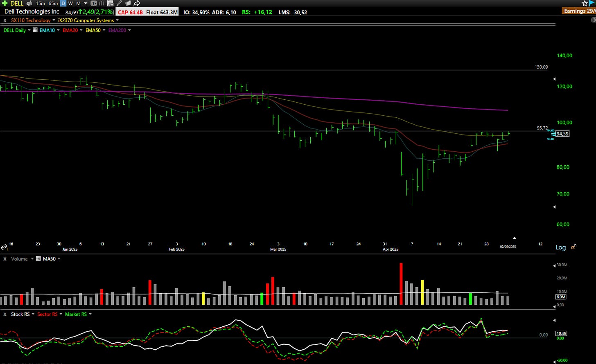Image resolution: width=596 pixels, height=364 pixels.
Task: Toggle the scale lock icon beside Log
Action: (574, 247)
